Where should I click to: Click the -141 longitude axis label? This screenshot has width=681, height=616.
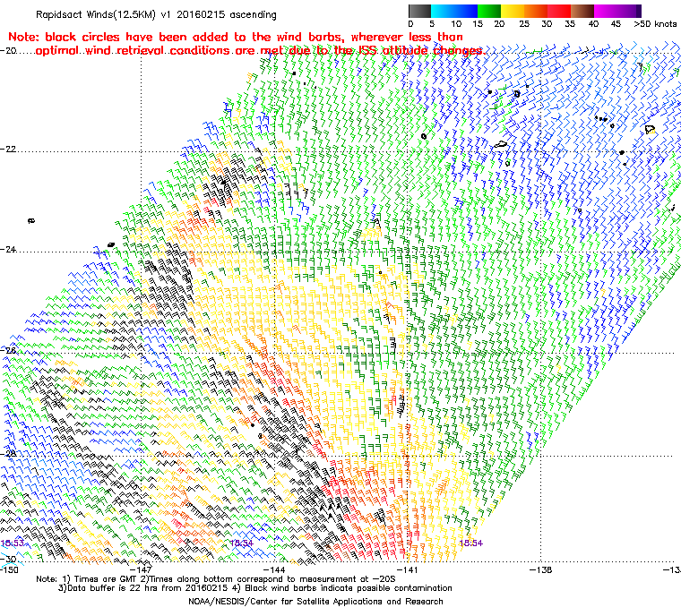[x=407, y=569]
